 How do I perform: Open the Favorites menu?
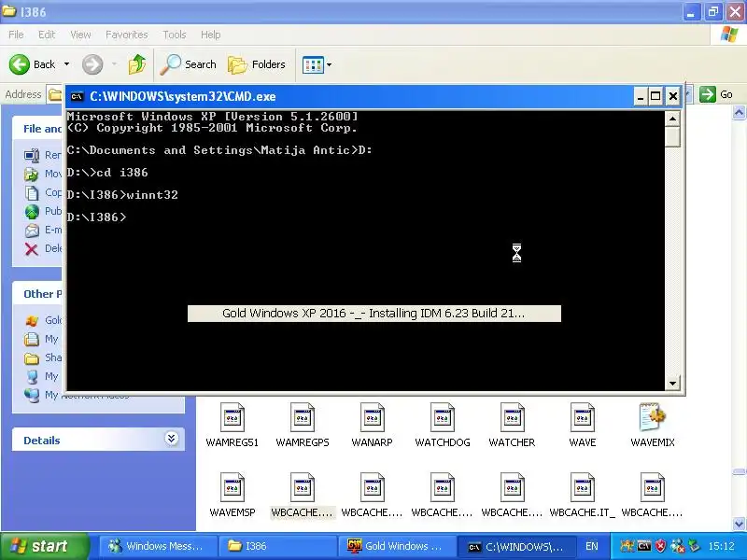coord(127,35)
